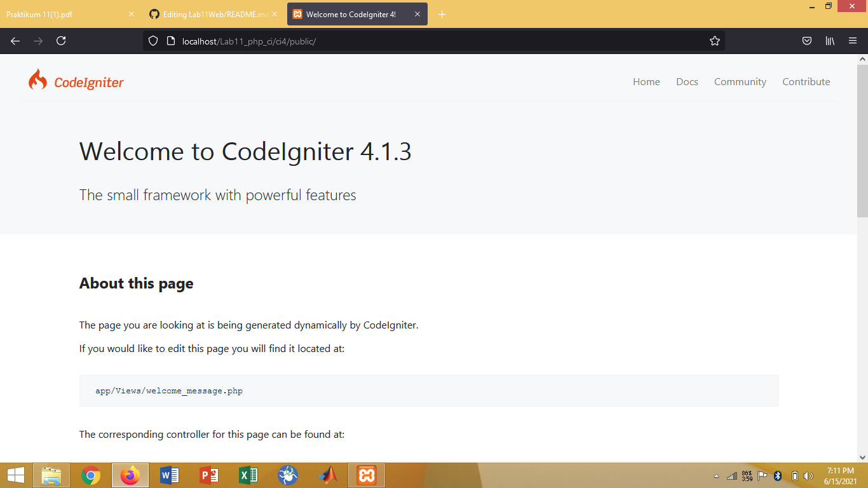The width and height of the screenshot is (868, 488).
Task: Click the address bar to edit URL
Action: [x=381, y=41]
